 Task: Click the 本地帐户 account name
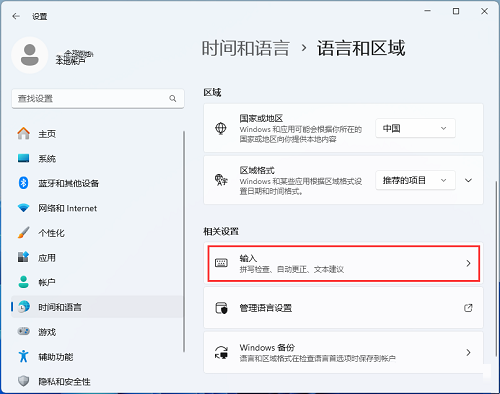(70, 61)
